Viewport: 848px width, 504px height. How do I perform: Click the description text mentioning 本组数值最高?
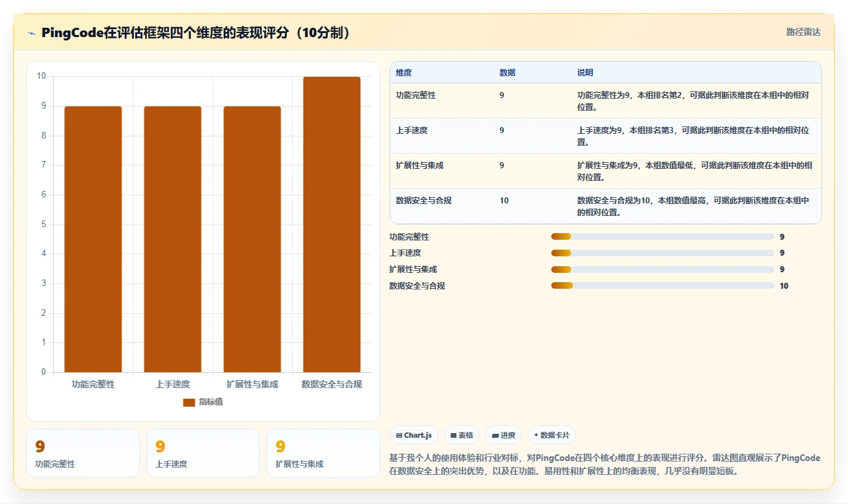693,206
